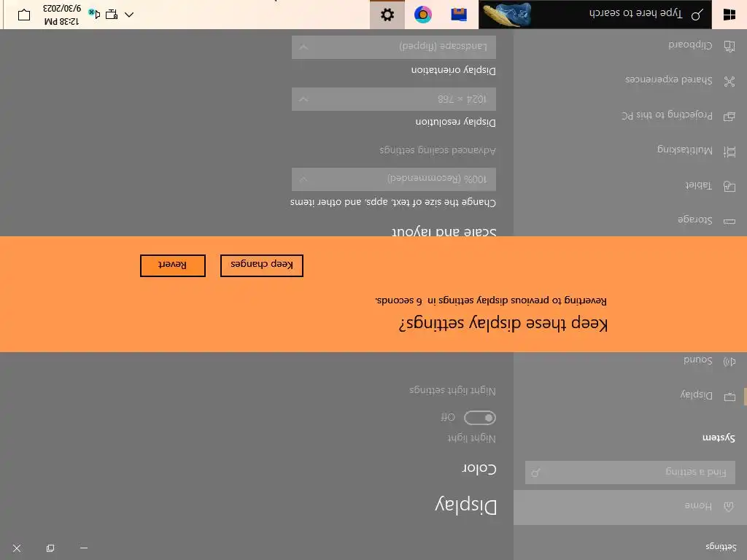Click search magnifier in Find a setting
This screenshot has height=560, width=747.
[536, 472]
